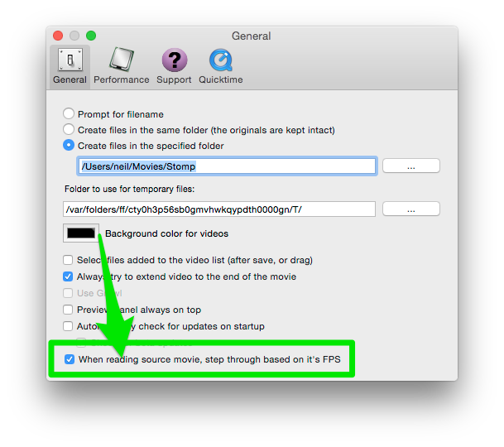Screen dimensions: 504x447
Task: Enable Preview panel always on top
Action: tap(68, 310)
